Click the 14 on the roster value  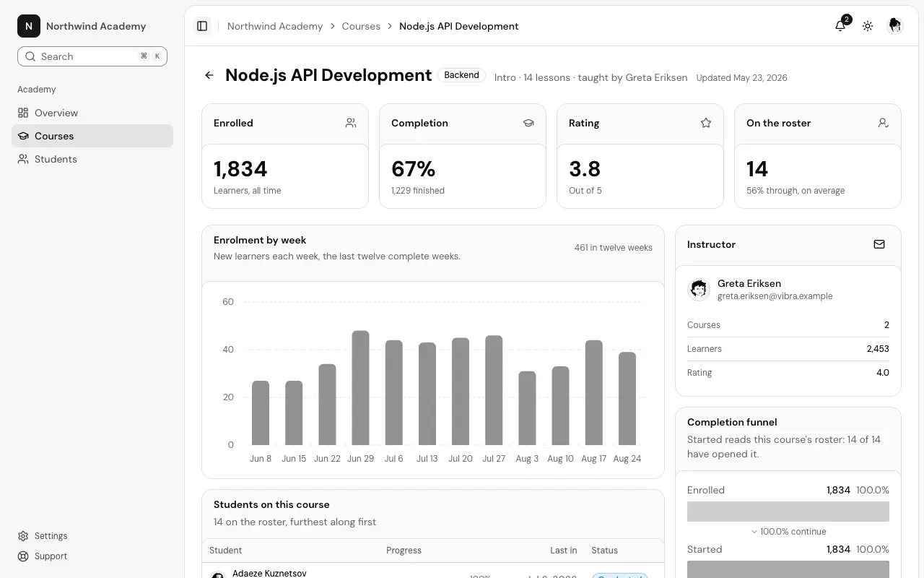click(757, 169)
